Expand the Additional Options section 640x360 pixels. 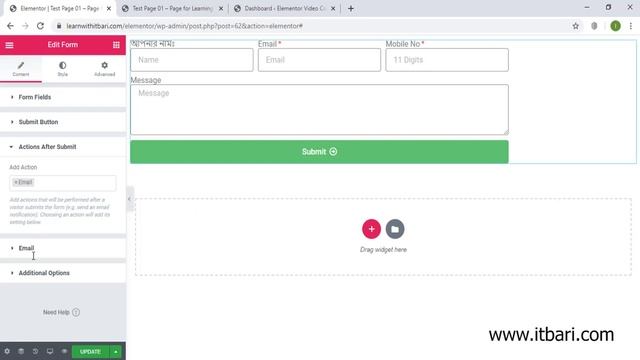click(x=63, y=273)
